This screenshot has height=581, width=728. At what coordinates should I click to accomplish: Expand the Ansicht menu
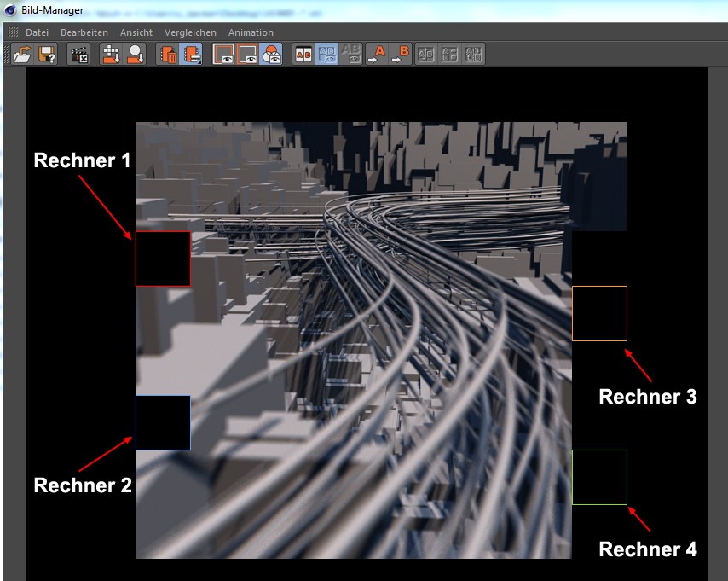pos(136,32)
